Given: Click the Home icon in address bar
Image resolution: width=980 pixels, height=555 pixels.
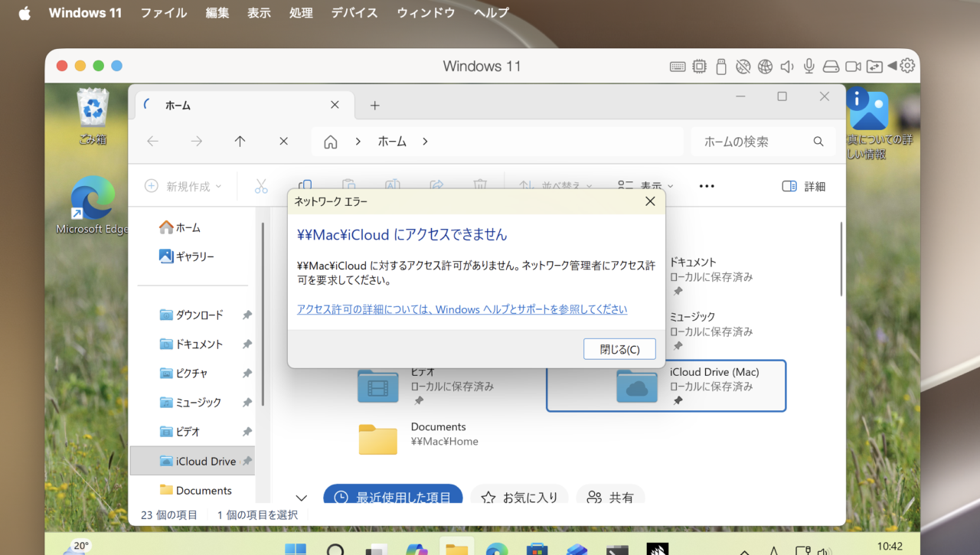Looking at the screenshot, I should click(x=331, y=142).
